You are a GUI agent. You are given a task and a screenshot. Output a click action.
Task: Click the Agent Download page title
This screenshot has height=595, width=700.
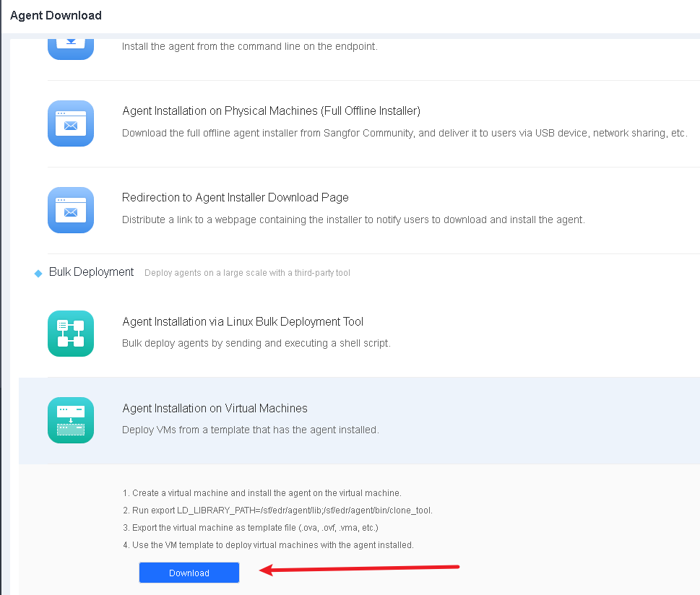coord(56,16)
